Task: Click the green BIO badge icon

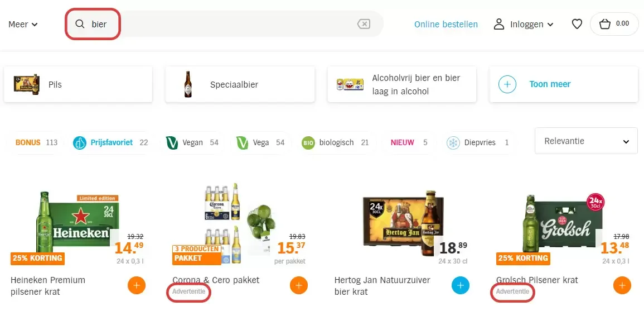Action: 308,143
